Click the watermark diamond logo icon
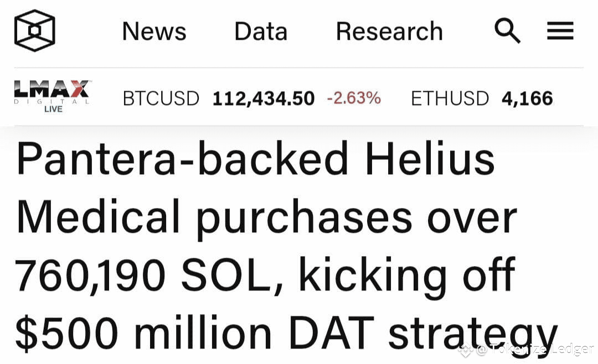Screen dimensions: 598x364 pos(466,350)
